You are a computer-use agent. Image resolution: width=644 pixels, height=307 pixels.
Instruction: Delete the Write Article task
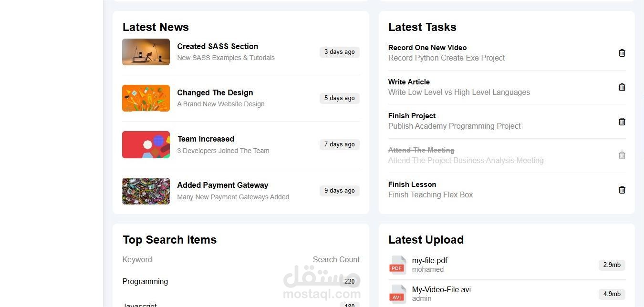point(622,87)
